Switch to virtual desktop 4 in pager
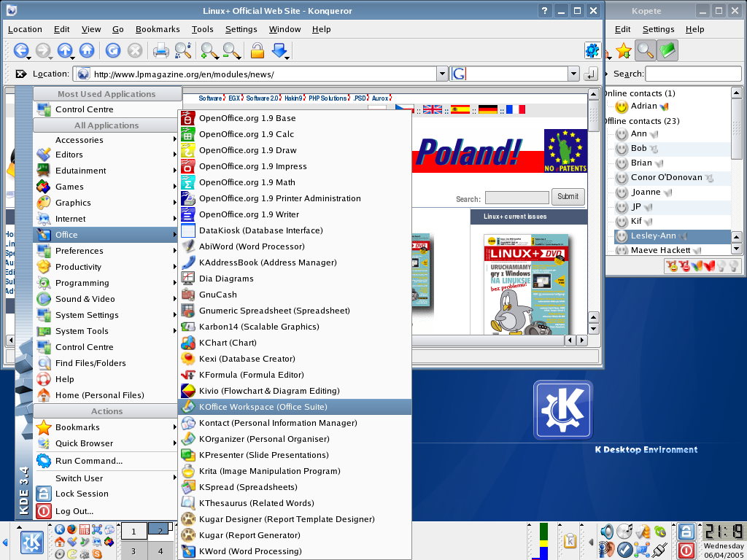Viewport: 747px width, 560px height. pyautogui.click(x=160, y=551)
